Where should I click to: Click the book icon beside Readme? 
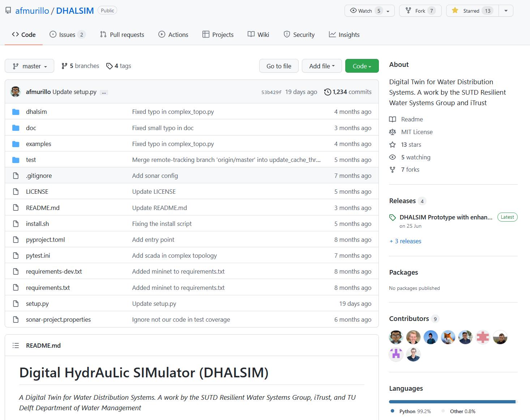click(393, 119)
